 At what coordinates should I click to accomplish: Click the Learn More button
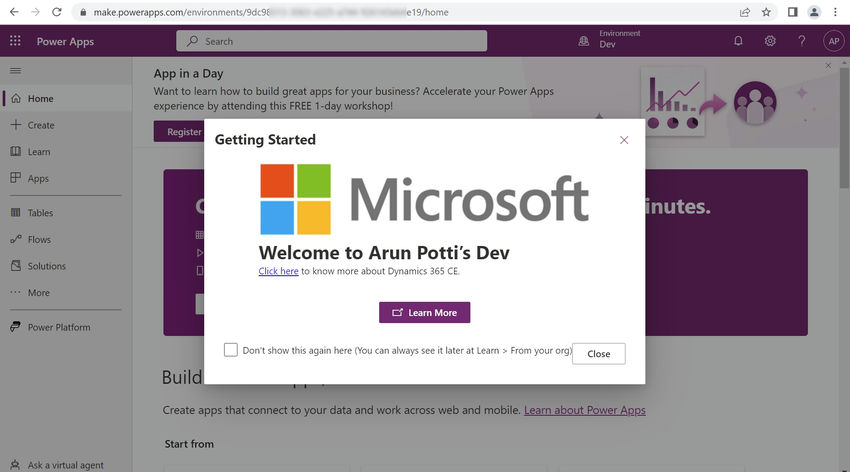pos(424,313)
